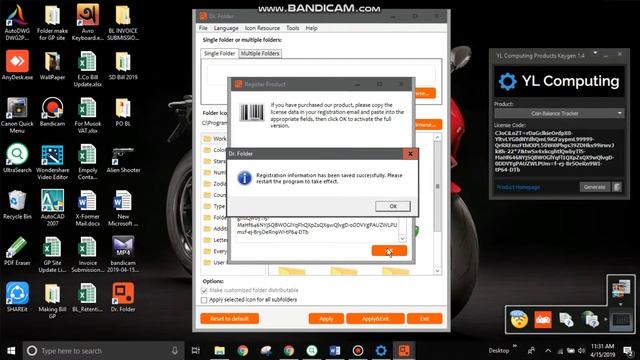Click the Apply button in Dr. Folder

326,318
